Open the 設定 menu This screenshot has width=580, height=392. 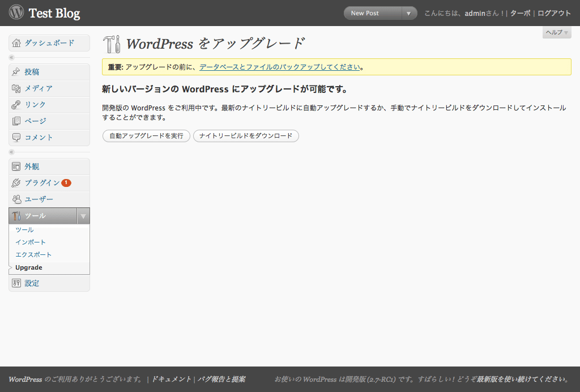pyautogui.click(x=49, y=283)
